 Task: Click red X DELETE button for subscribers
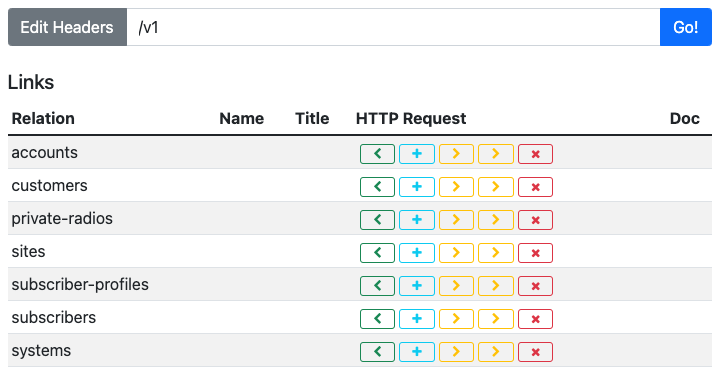coord(535,319)
